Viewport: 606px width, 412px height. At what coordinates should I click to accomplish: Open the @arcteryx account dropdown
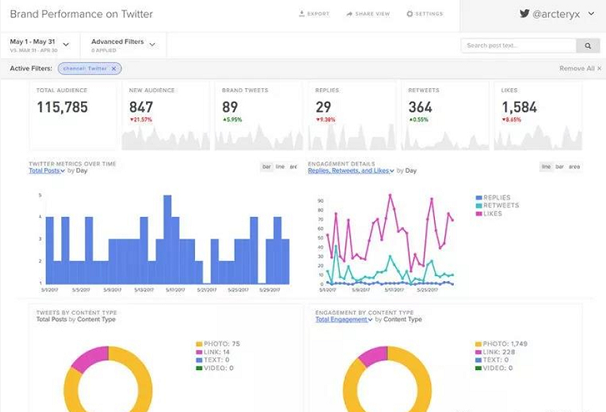click(591, 14)
